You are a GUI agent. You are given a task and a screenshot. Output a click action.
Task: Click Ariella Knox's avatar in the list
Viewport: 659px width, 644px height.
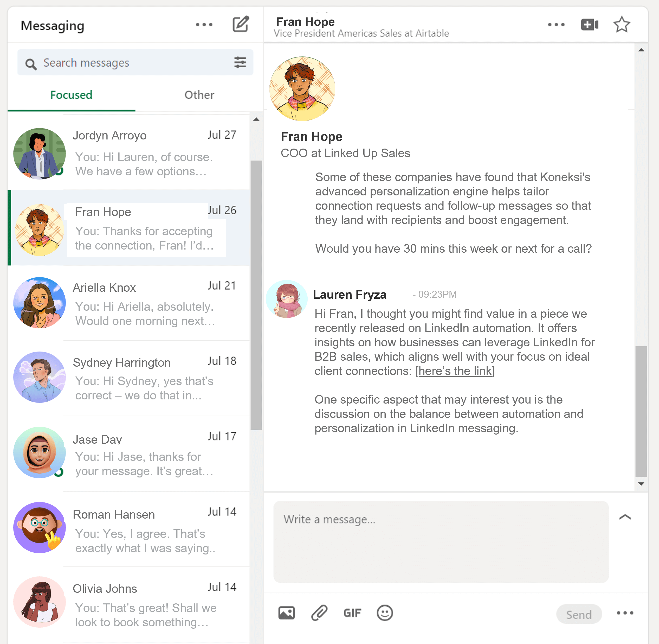tap(39, 303)
